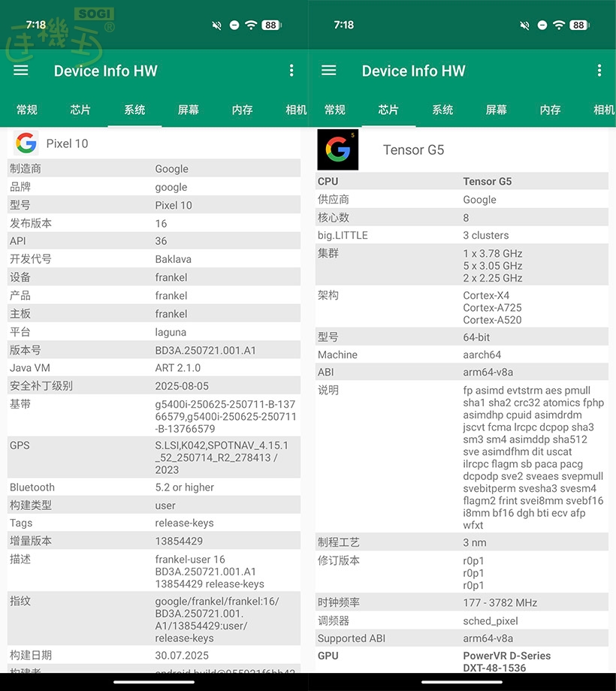Open 屏幕 tab in right screen
This screenshot has height=691, width=616.
pyautogui.click(x=497, y=110)
